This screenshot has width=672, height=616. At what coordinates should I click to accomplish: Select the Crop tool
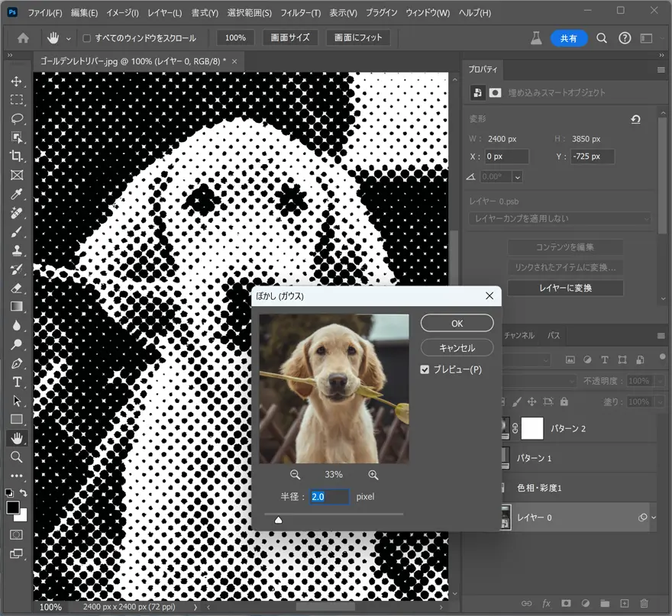(x=17, y=156)
